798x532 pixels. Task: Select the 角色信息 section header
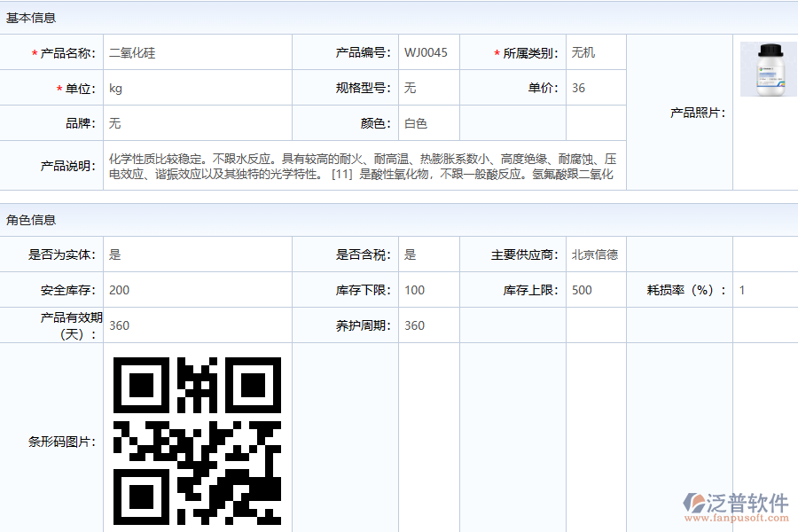tap(31, 220)
